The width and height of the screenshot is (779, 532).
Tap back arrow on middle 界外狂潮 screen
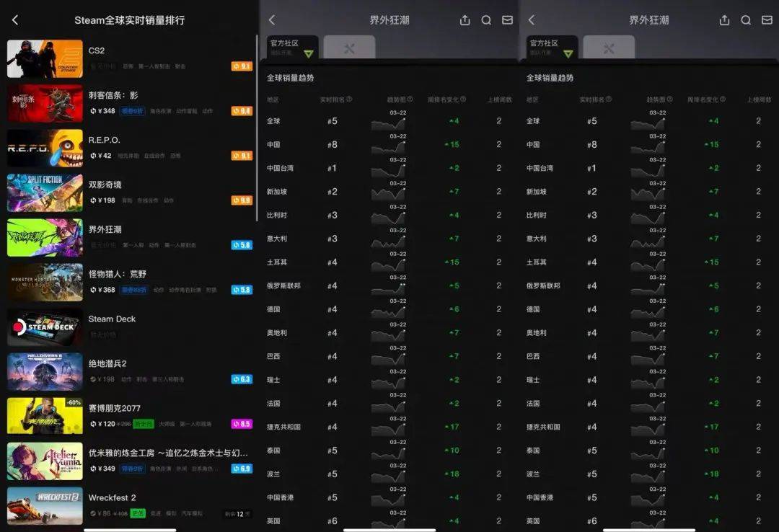pos(272,20)
